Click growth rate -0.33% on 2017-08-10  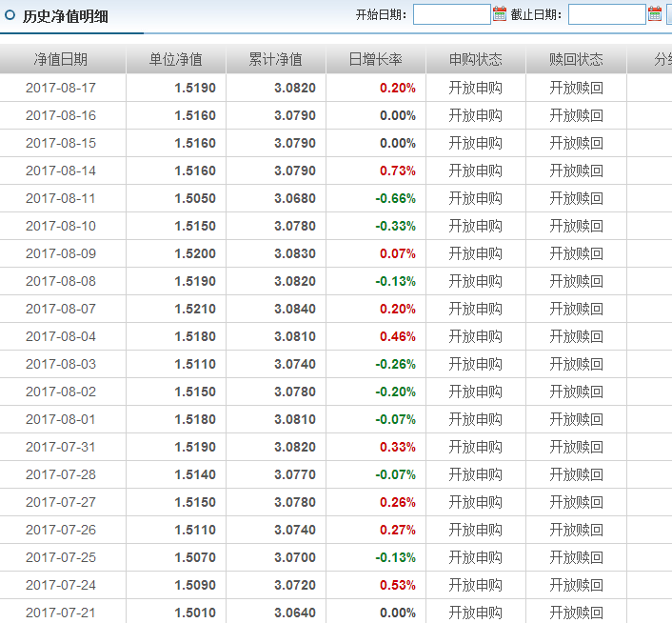point(396,226)
